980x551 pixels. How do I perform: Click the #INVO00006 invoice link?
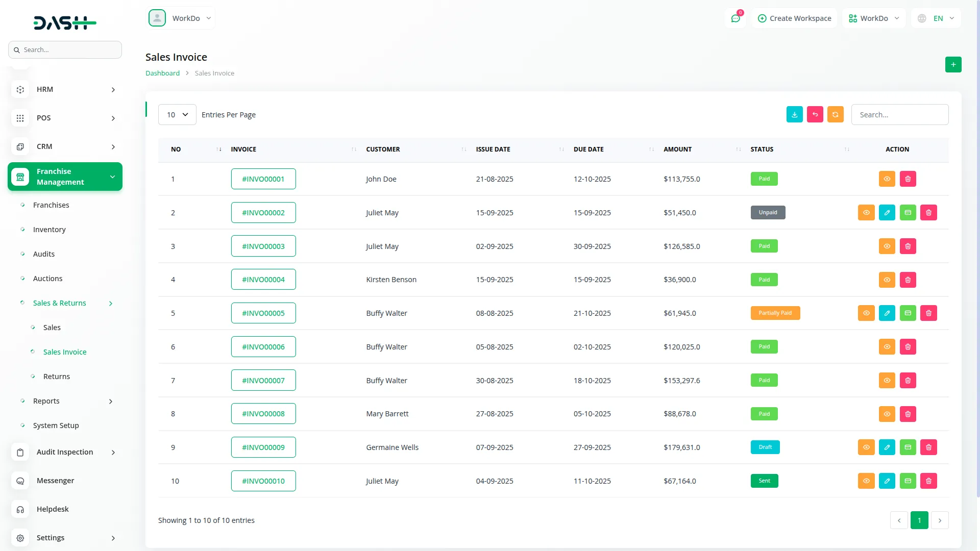click(x=263, y=347)
